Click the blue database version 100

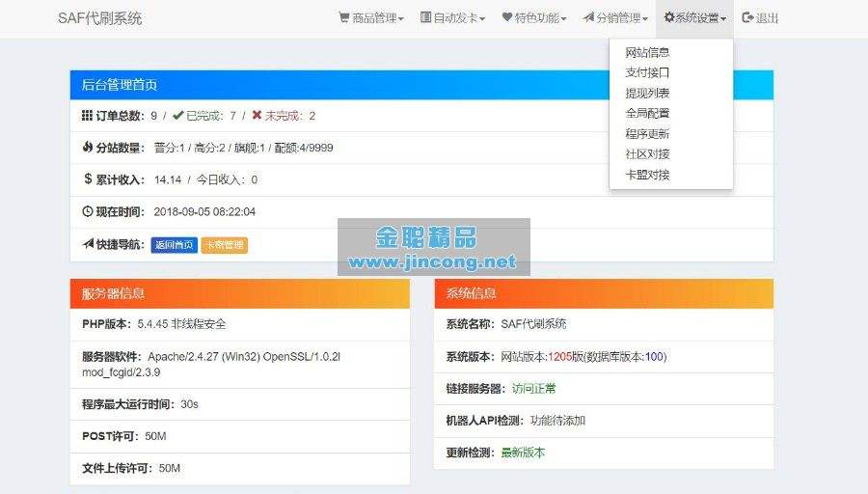pyautogui.click(x=654, y=357)
